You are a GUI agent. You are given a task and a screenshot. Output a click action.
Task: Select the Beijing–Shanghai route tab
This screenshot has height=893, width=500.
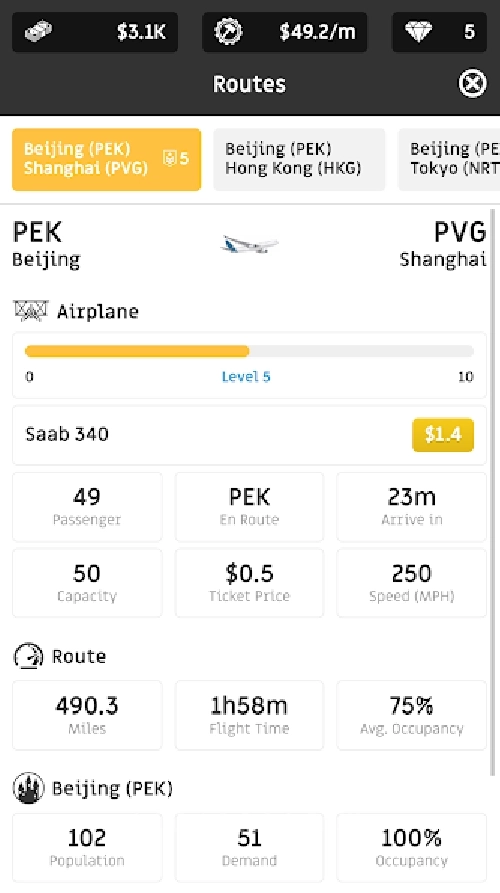tap(106, 159)
